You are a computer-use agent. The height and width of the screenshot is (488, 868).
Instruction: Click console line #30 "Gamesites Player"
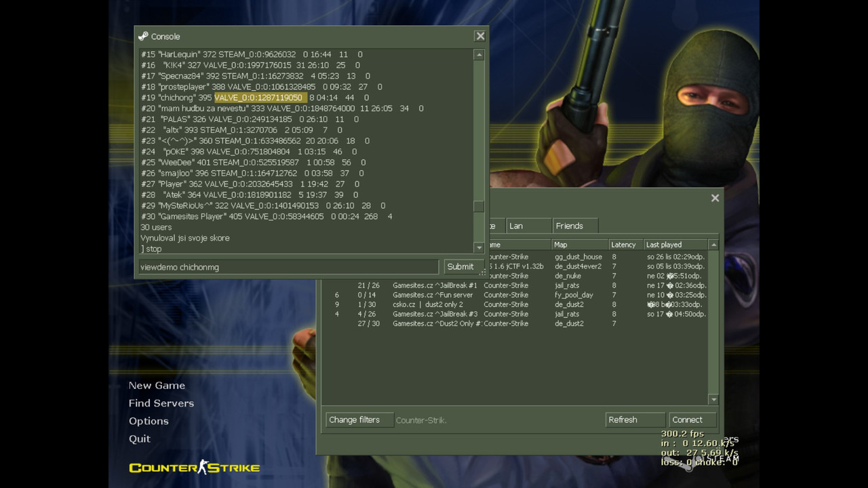coord(267,216)
